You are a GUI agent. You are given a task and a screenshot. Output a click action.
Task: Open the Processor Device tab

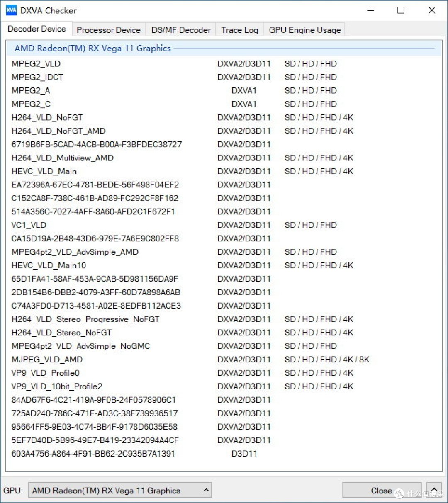click(109, 30)
